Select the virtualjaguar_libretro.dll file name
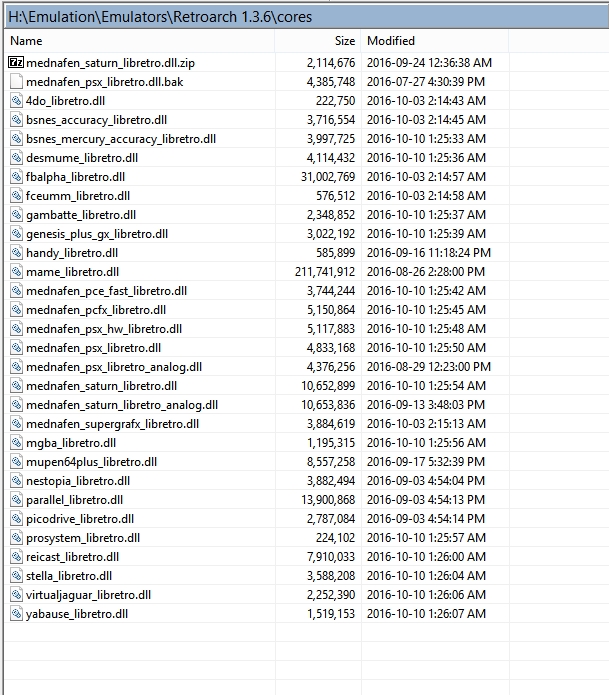Image resolution: width=609 pixels, height=695 pixels. 89,595
